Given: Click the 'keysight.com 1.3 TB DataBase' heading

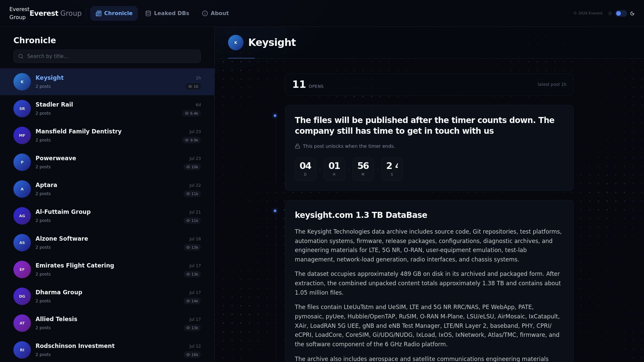Looking at the screenshot, I should (x=361, y=215).
